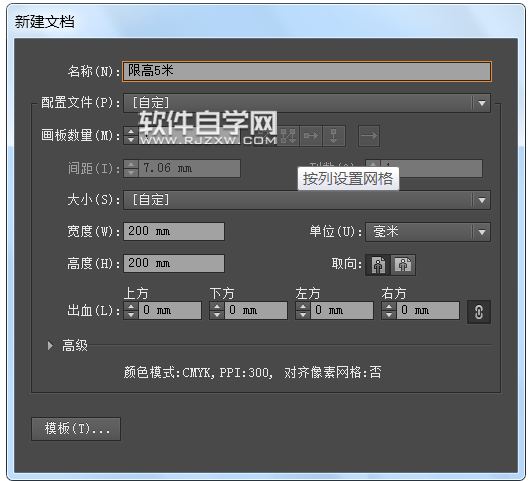Decrease artboard count with down arrow

(x=131, y=140)
